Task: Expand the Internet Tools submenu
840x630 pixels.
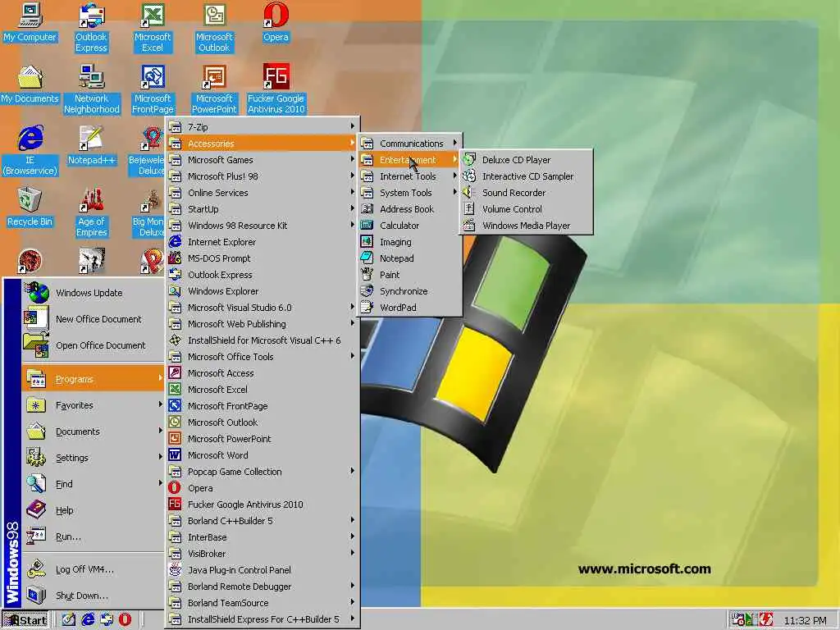Action: (x=410, y=176)
